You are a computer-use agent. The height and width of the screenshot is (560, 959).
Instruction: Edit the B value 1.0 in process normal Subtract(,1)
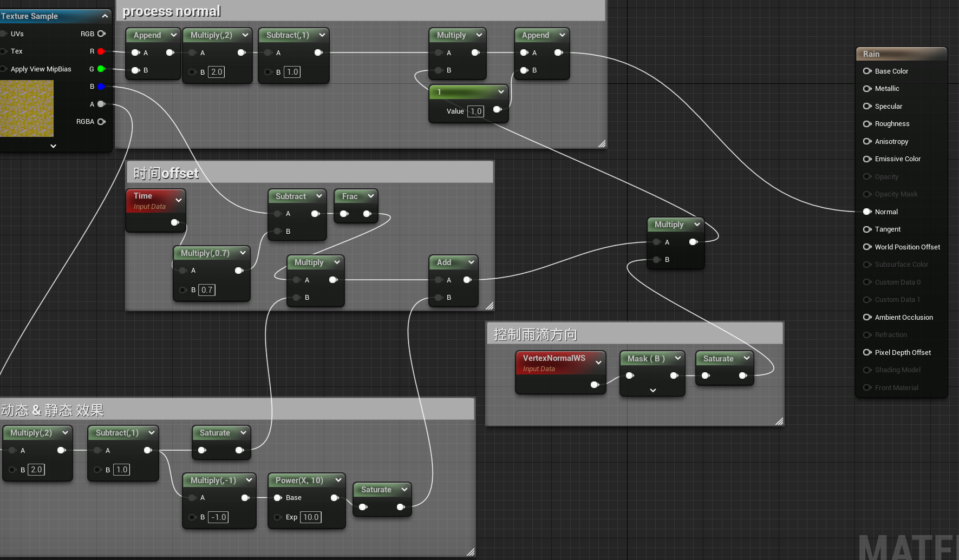[292, 72]
